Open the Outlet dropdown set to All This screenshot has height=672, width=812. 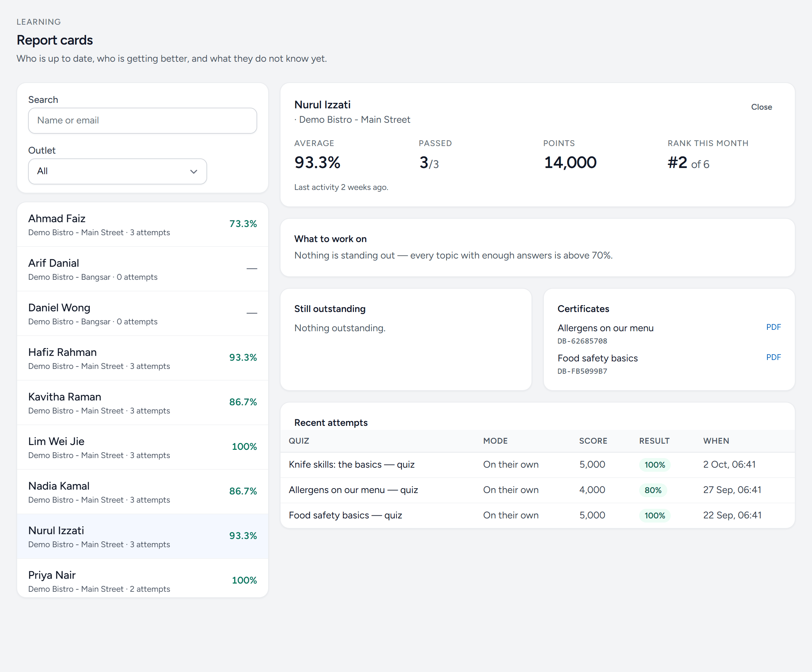(117, 171)
